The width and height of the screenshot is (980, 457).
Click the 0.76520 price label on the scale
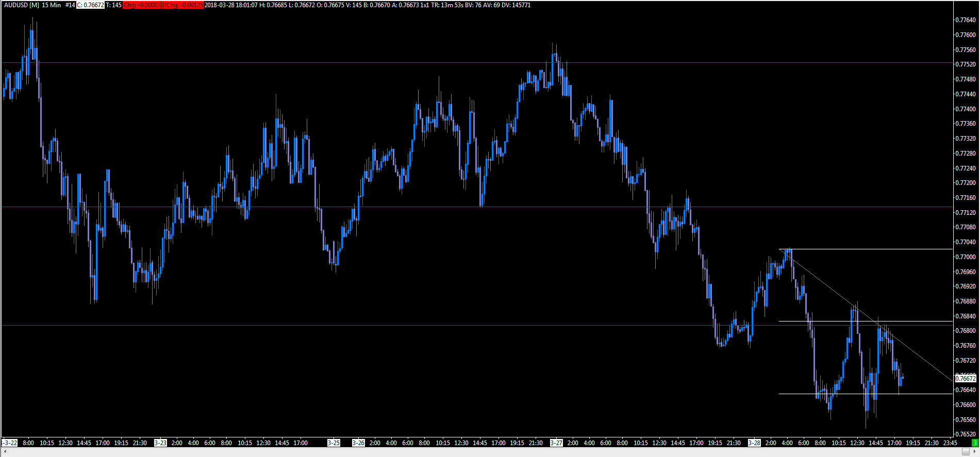tap(966, 434)
